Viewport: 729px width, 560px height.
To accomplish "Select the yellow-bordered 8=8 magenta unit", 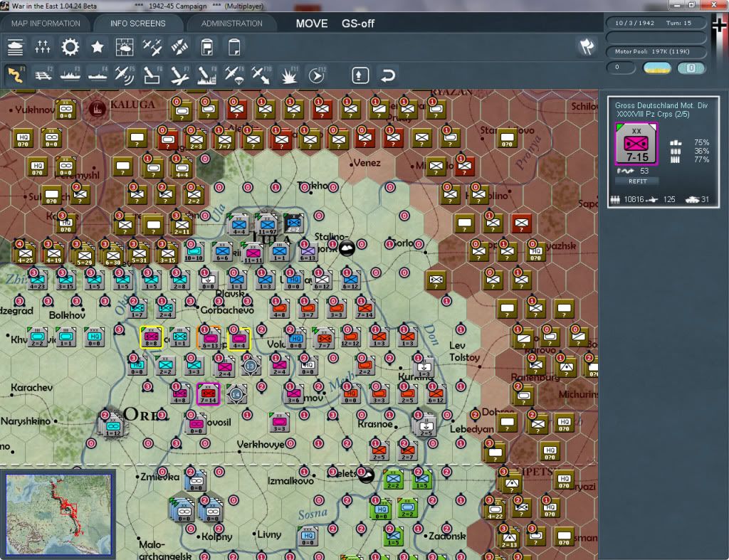I will click(x=151, y=337).
